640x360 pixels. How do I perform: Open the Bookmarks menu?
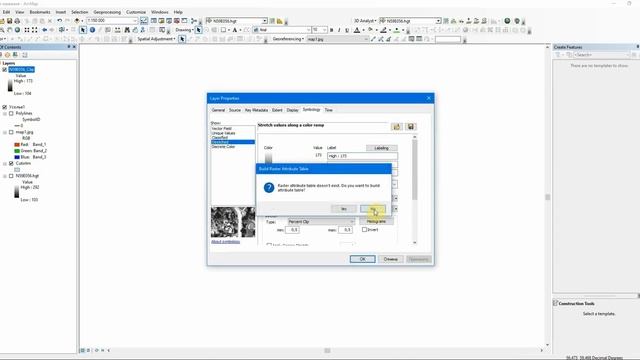click(x=40, y=12)
